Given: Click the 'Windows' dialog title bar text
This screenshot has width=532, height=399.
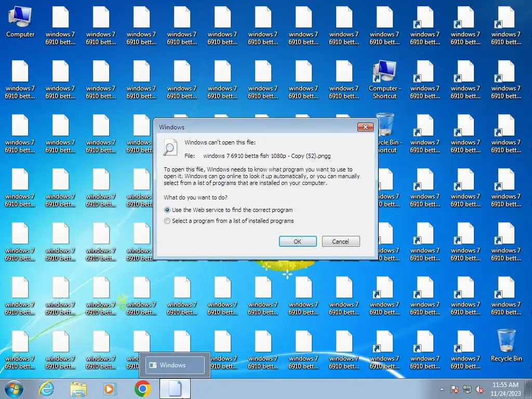Looking at the screenshot, I should tap(171, 127).
